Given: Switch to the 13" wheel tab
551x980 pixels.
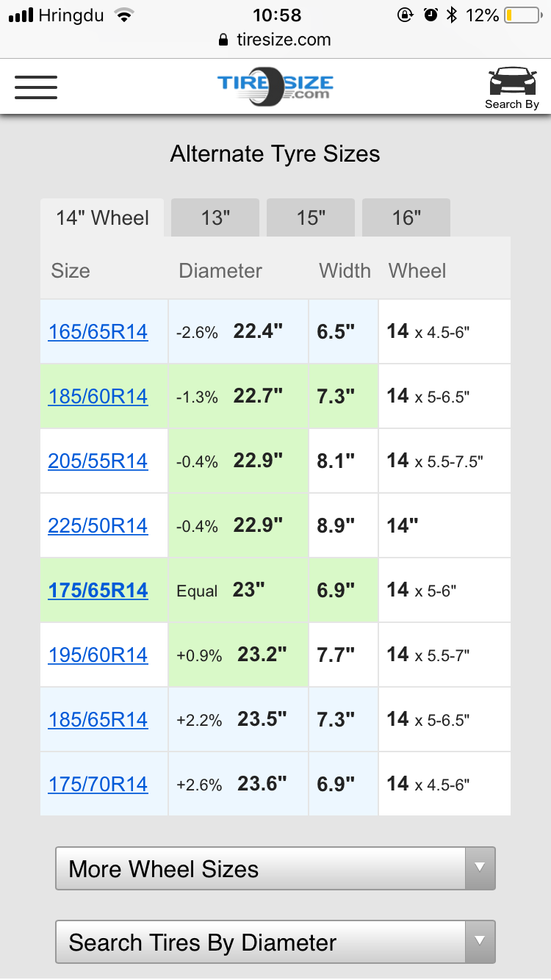Looking at the screenshot, I should 215,218.
